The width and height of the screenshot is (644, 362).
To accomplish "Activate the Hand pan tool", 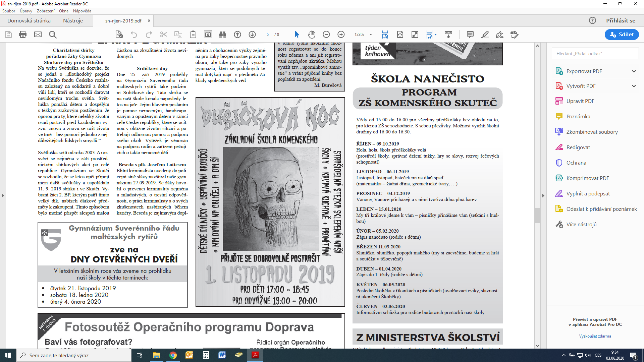I will coord(312,35).
